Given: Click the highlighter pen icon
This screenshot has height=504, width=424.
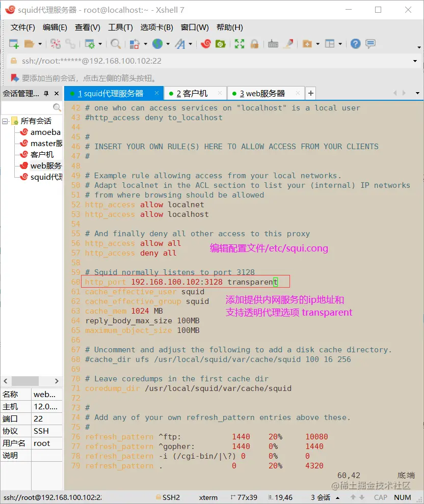Looking at the screenshot, I should coord(289,44).
